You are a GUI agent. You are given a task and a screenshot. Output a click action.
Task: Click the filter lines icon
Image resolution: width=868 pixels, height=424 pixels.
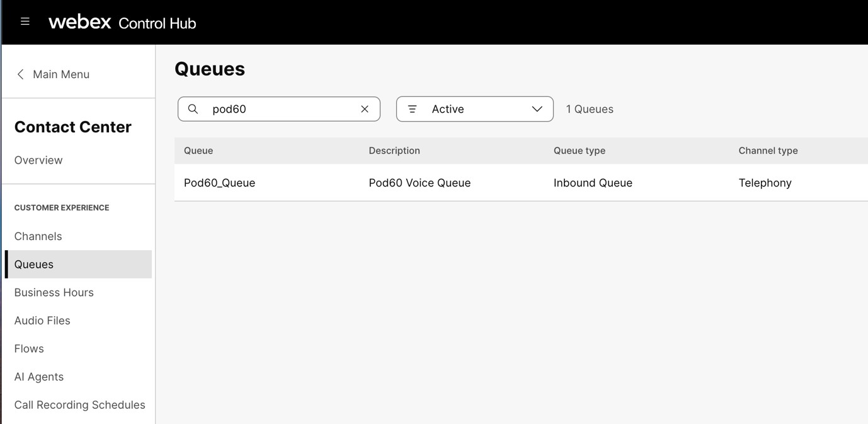pos(413,109)
